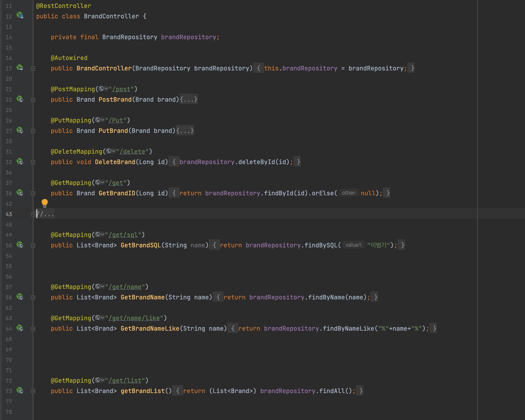Expand the folded BrandController constructor on line 17

33,69
